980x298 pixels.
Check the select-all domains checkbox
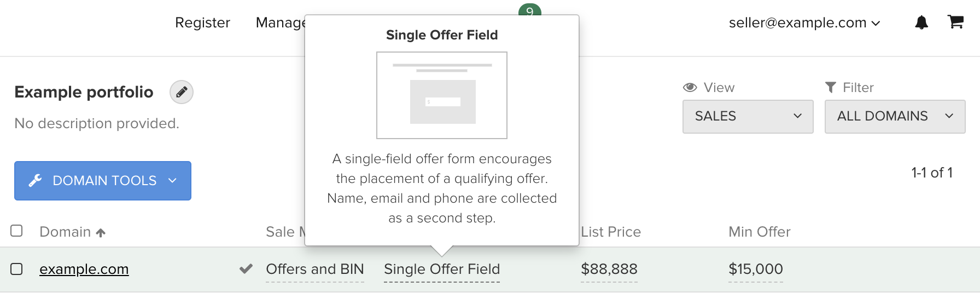(16, 231)
